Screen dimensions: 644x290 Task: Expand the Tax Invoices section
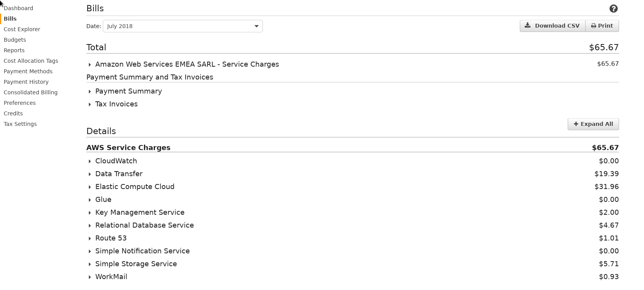pos(113,104)
